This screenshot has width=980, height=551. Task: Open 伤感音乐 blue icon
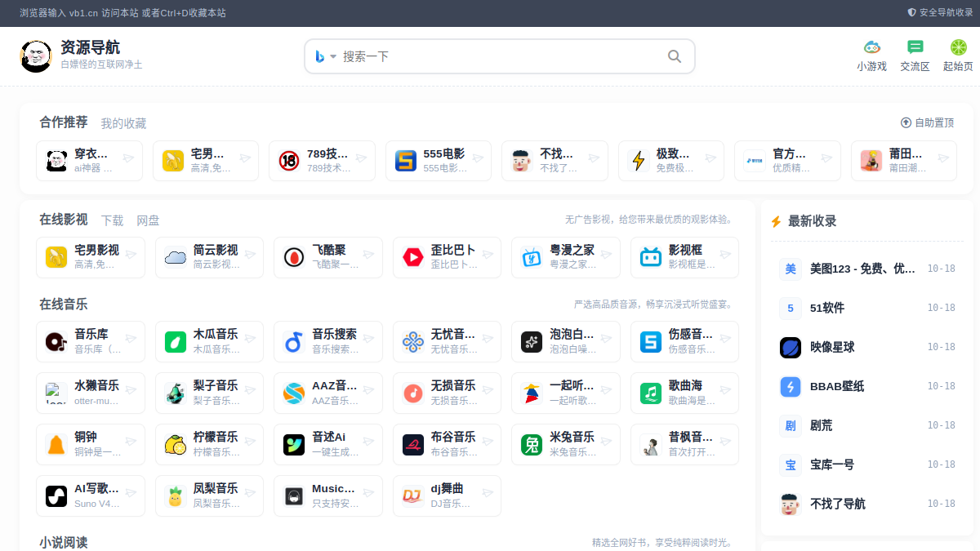[x=651, y=341]
